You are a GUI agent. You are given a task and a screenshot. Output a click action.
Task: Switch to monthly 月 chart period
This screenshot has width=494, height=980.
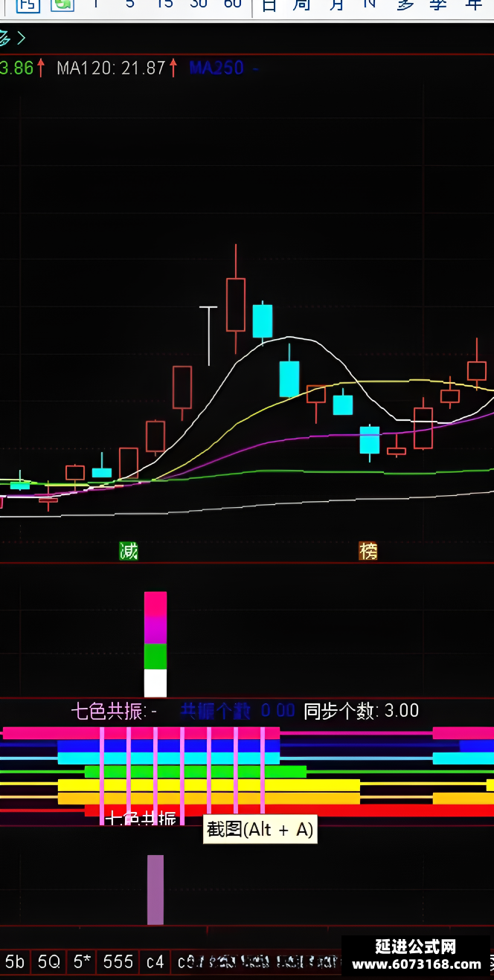point(336,5)
